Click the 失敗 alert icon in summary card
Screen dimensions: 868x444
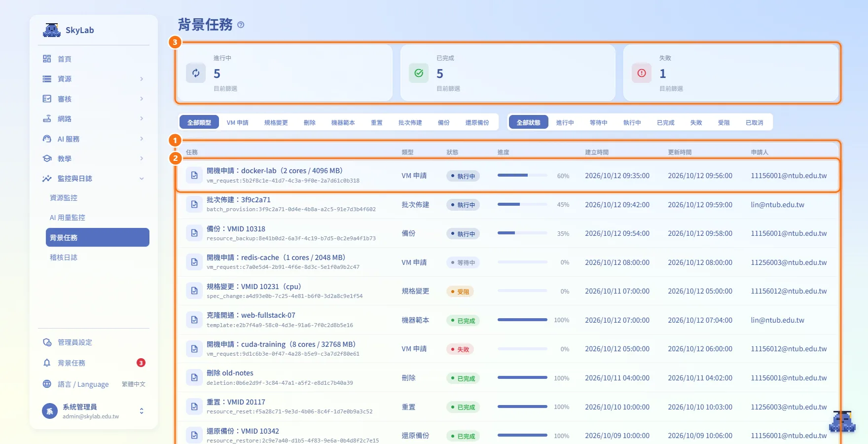coord(642,73)
